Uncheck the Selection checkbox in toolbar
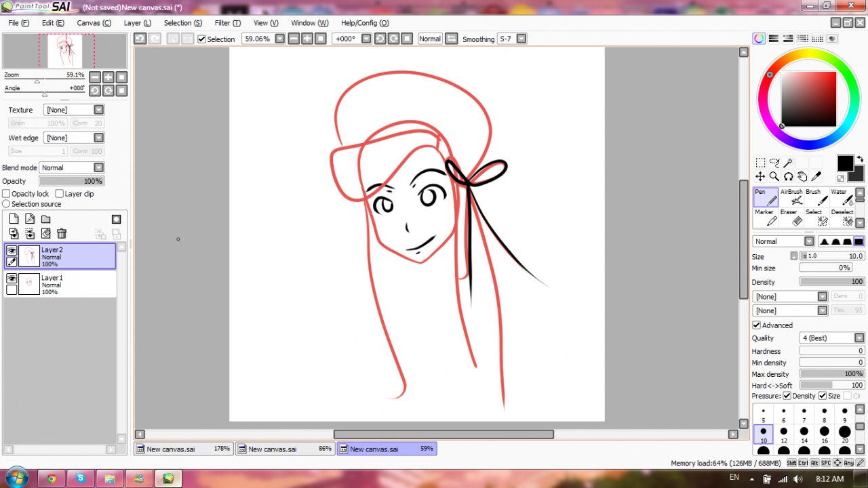The height and width of the screenshot is (488, 868). pos(201,39)
